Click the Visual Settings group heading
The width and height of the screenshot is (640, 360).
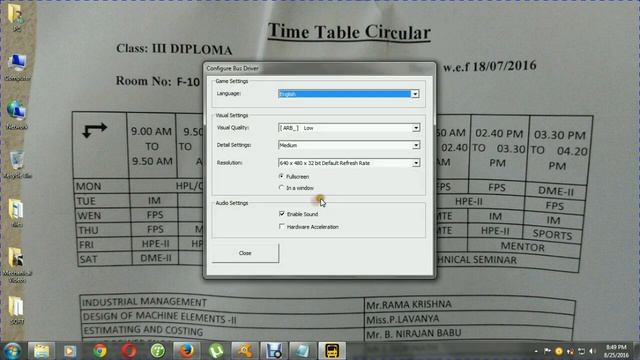click(232, 116)
